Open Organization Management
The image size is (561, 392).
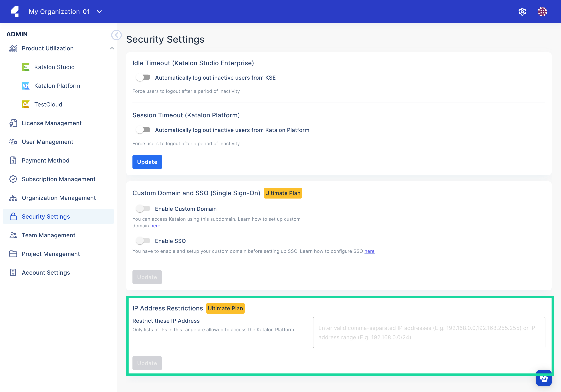pyautogui.click(x=58, y=198)
